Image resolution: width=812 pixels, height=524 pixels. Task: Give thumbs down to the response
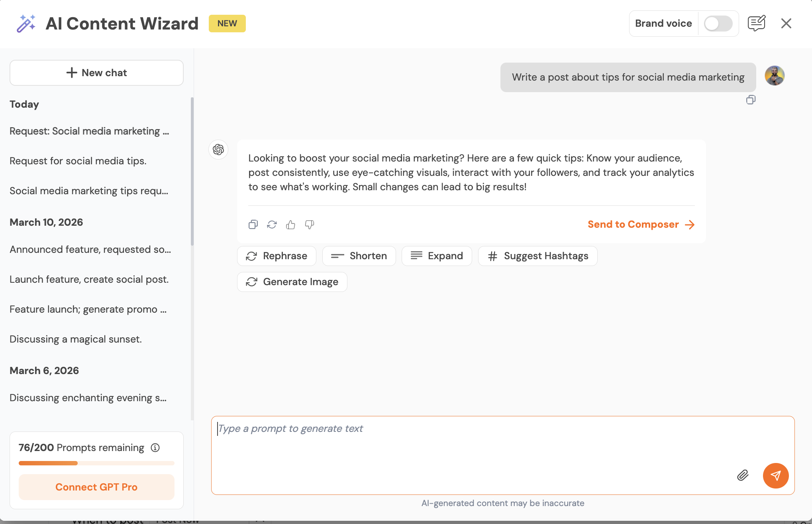click(310, 225)
